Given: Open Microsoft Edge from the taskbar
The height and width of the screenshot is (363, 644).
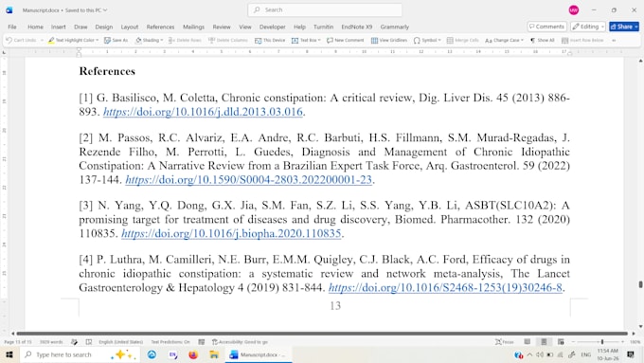Looking at the screenshot, I should 152,354.
